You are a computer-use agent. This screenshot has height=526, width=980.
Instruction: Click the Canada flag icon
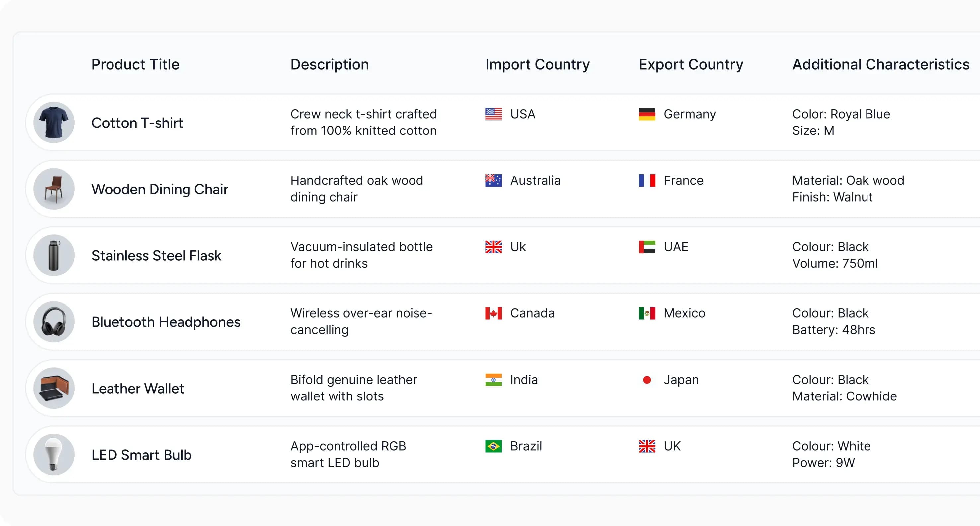[493, 313]
